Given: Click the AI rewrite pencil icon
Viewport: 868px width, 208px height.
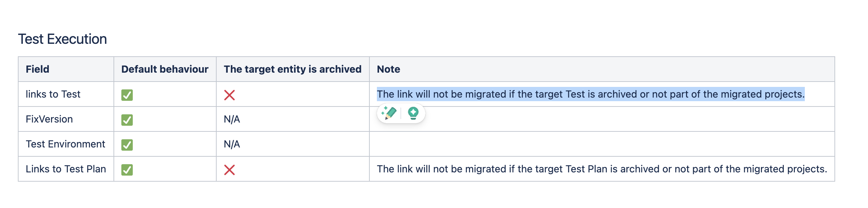Looking at the screenshot, I should click(x=389, y=113).
